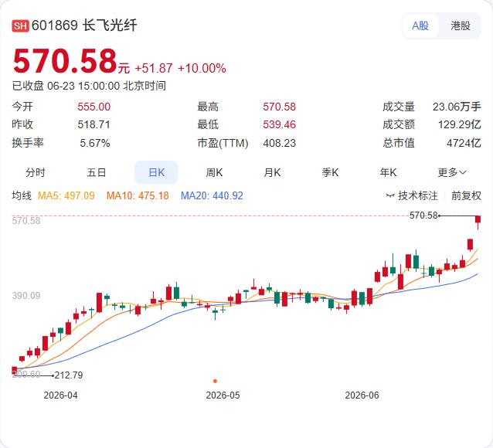Select the 日K chart tab

(x=156, y=172)
